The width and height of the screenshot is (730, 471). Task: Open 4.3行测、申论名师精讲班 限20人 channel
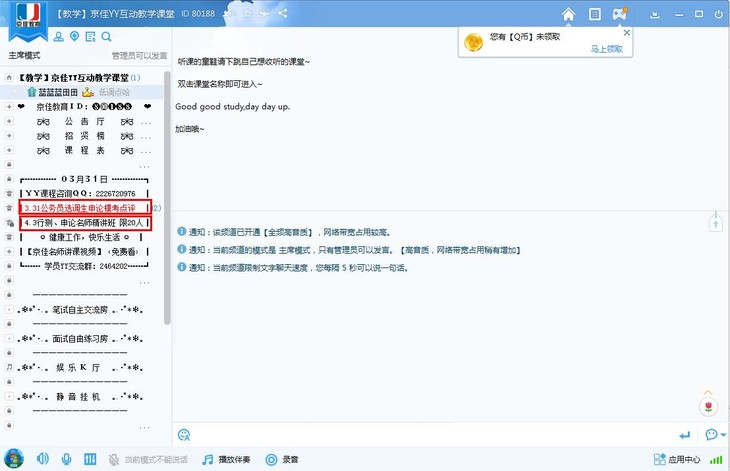point(85,223)
